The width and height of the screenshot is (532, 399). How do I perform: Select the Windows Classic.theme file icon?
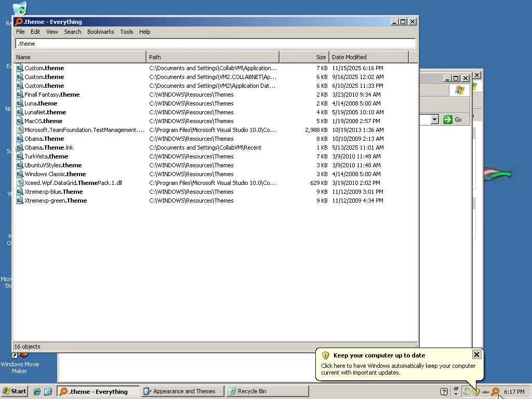[x=20, y=174]
